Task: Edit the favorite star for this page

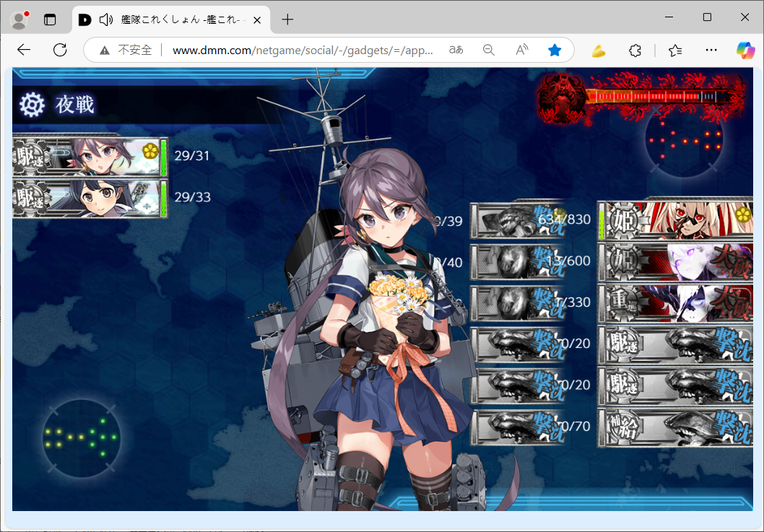Action: click(x=555, y=50)
